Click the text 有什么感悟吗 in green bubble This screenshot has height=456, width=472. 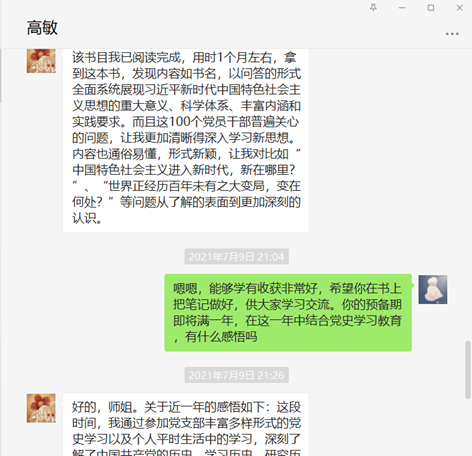click(221, 337)
